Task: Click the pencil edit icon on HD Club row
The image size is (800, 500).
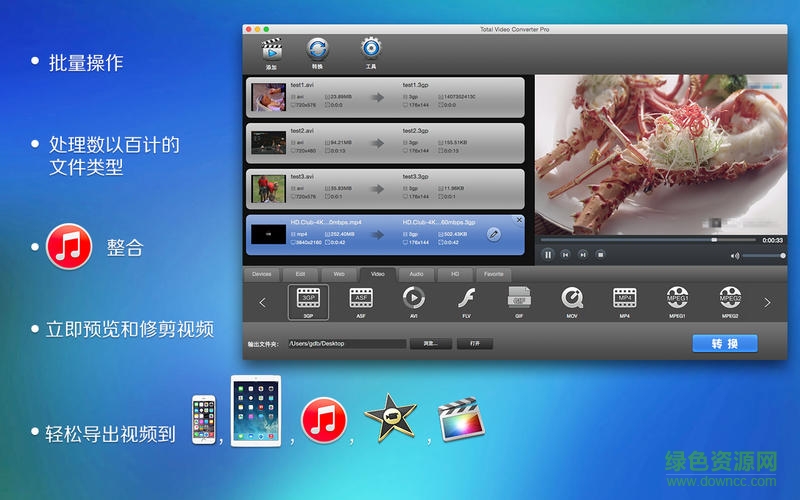Action: pyautogui.click(x=493, y=235)
